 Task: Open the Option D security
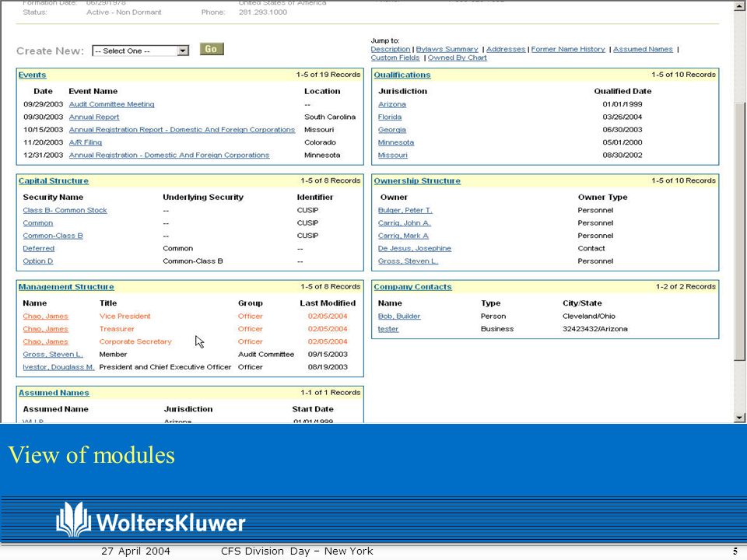point(37,261)
